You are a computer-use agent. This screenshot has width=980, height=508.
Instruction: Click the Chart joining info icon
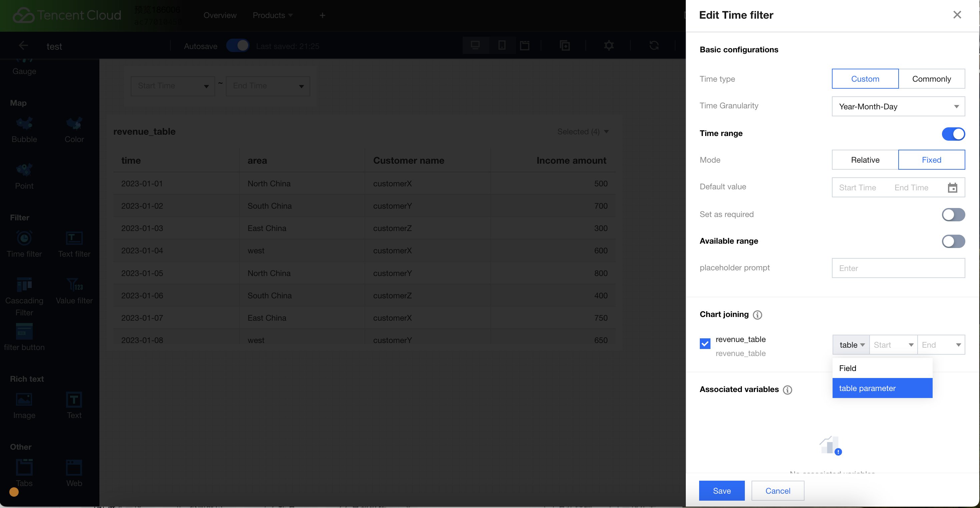coord(758,315)
